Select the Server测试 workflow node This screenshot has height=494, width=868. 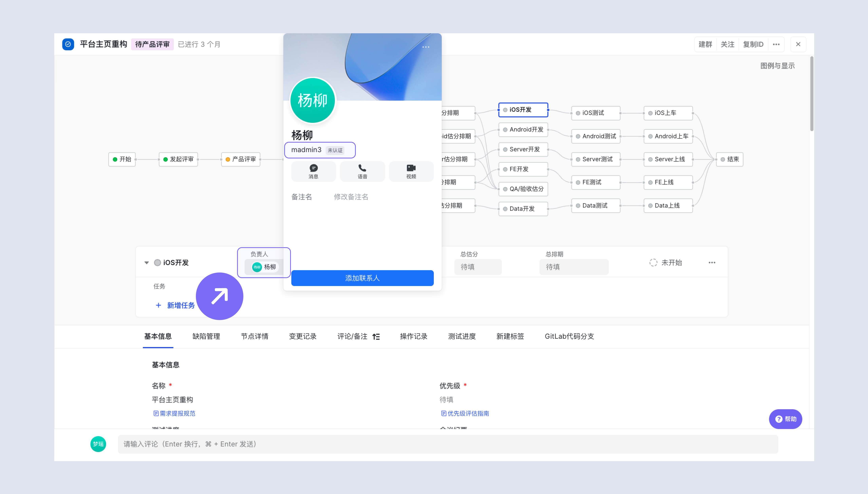(596, 159)
